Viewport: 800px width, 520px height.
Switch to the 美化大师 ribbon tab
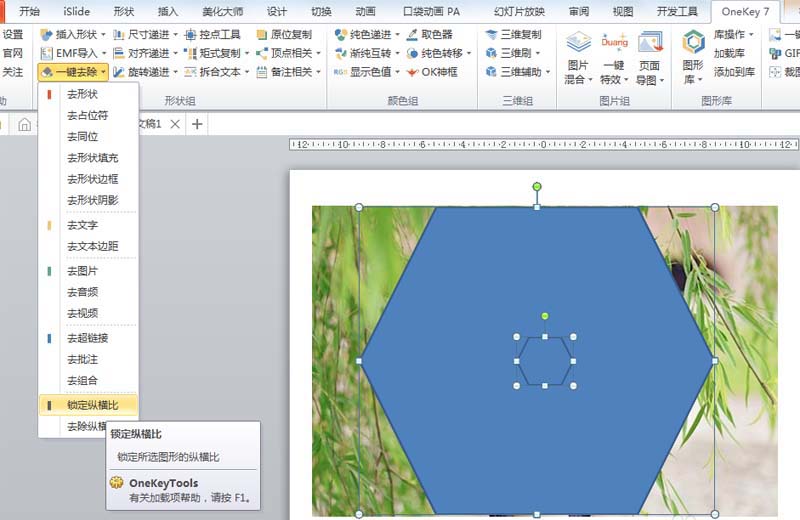(222, 11)
